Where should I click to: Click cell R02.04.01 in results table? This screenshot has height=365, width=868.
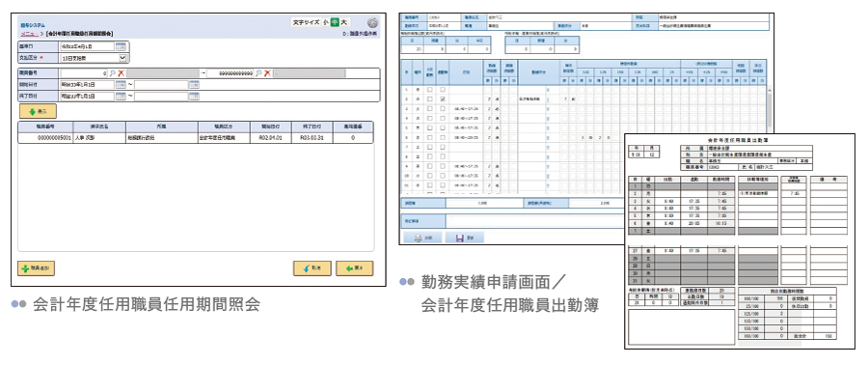click(271, 138)
